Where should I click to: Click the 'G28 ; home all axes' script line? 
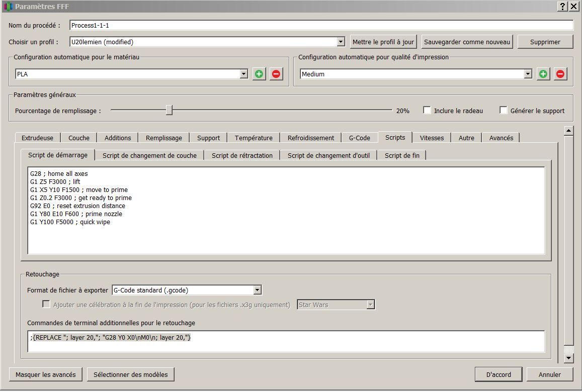(59, 173)
